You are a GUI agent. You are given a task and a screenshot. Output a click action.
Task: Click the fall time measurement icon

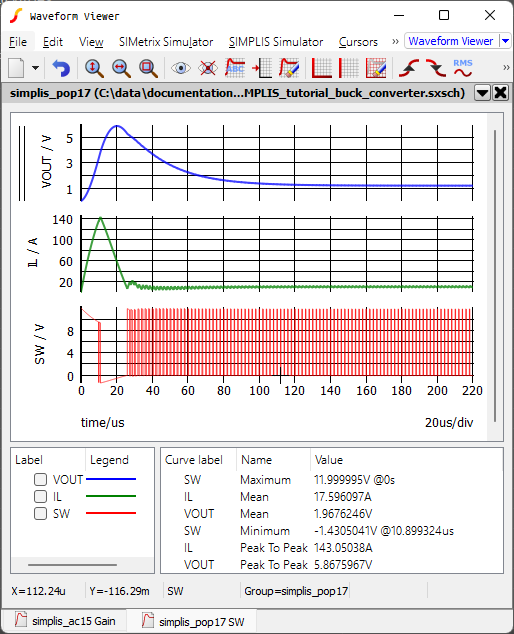[x=436, y=68]
